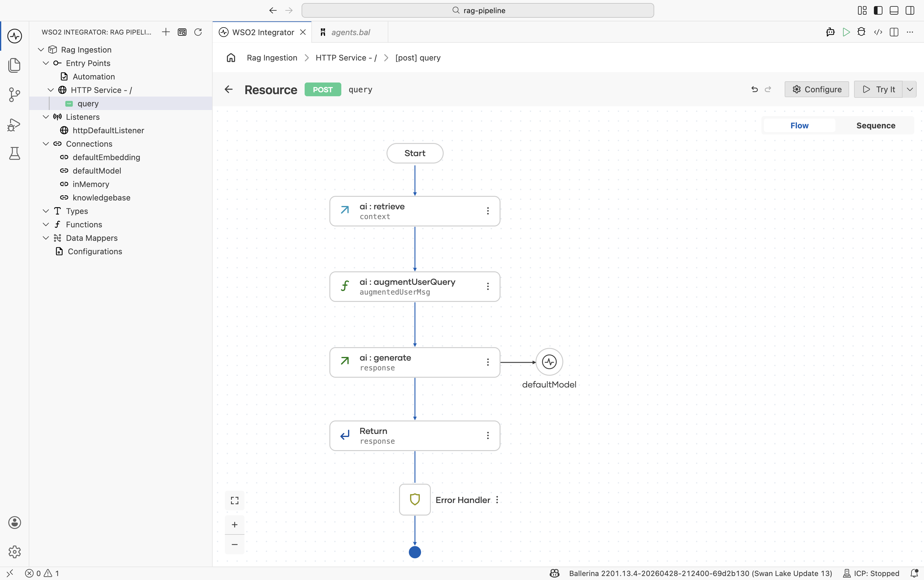The image size is (924, 580).
Task: Open WSO2 Integrator activity bar icon
Action: pos(15,36)
